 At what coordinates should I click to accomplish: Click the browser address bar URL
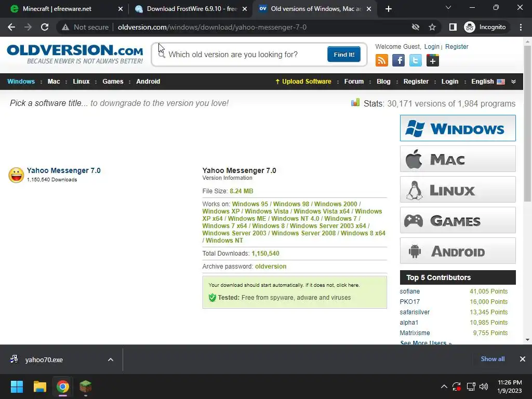click(x=212, y=27)
